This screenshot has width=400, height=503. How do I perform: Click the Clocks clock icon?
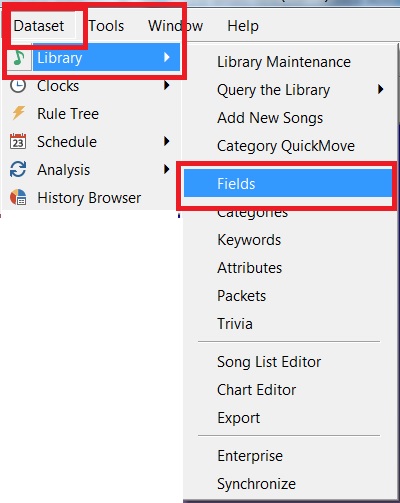click(18, 86)
